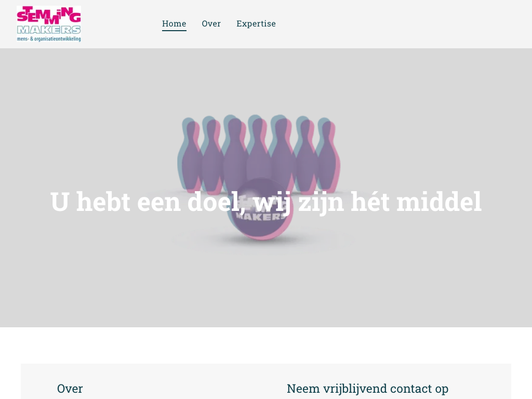Screen dimensions: 532x399
Task: Click the 'mens- & organisatieontwikkeling' logo tagline
Action: (x=49, y=39)
